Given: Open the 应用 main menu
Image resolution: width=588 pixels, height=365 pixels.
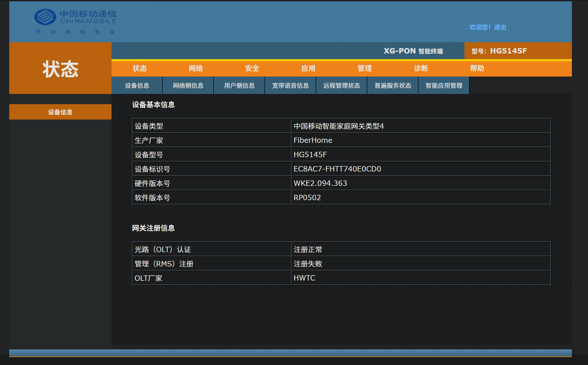Looking at the screenshot, I should (x=308, y=68).
